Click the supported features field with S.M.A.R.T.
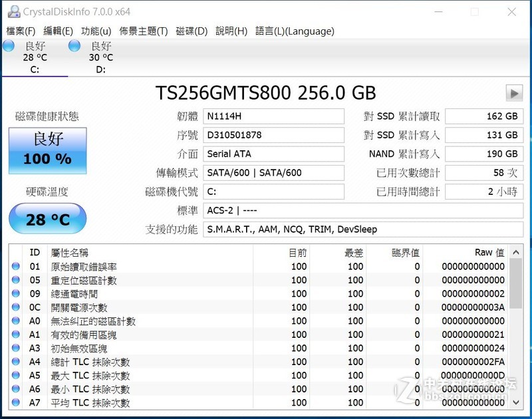 pos(363,229)
